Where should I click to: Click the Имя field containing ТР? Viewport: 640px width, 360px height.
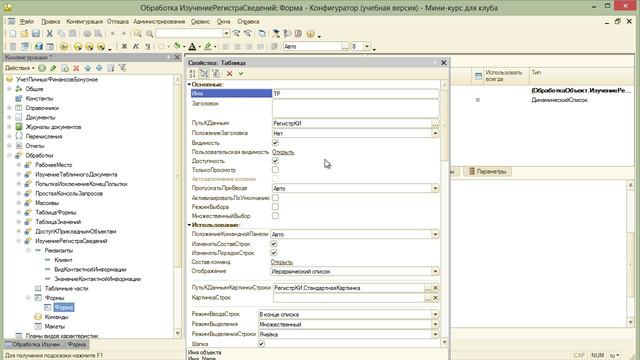coord(356,94)
